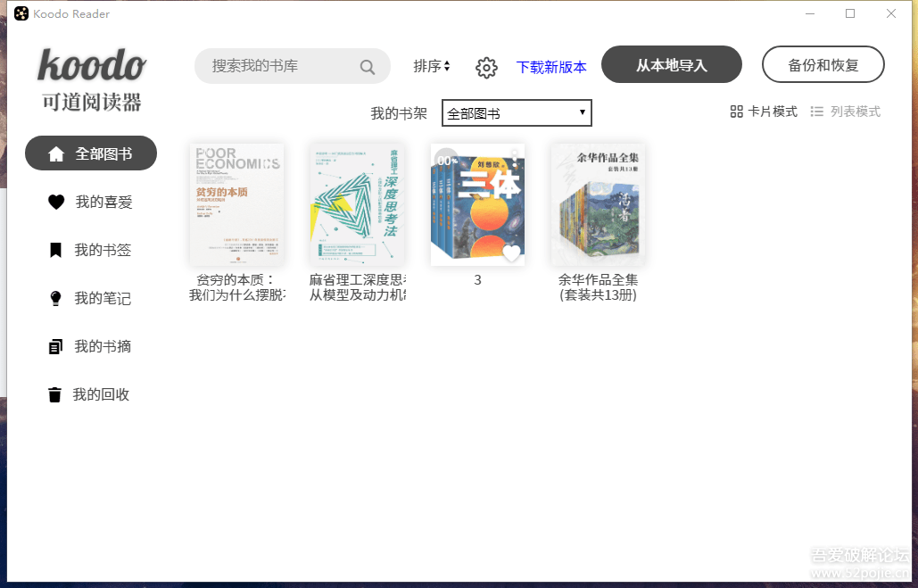Click the heart icon for 我的喜爱
Screen dimensions: 918x588
pyautogui.click(x=56, y=202)
